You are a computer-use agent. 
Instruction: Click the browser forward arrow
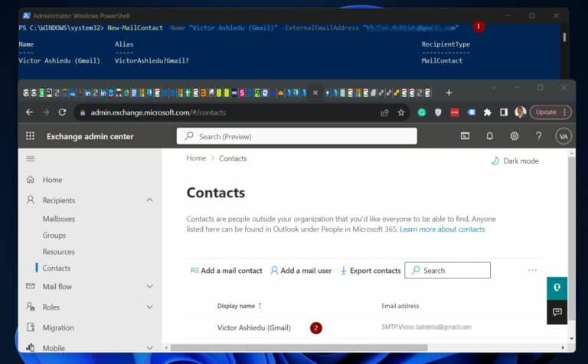coord(46,112)
